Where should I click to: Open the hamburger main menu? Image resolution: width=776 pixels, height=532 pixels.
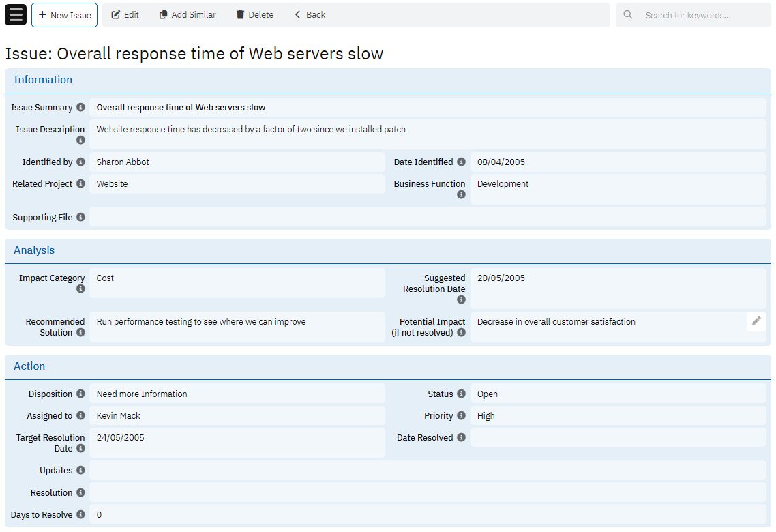click(x=16, y=14)
